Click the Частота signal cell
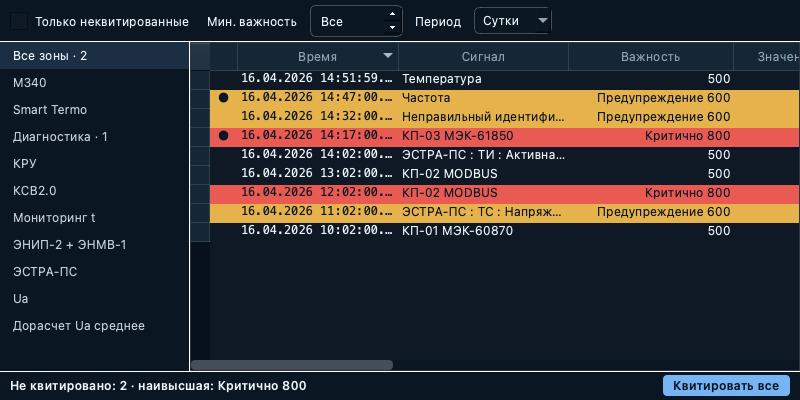Viewport: 800px width, 400px height. pyautogui.click(x=483, y=98)
